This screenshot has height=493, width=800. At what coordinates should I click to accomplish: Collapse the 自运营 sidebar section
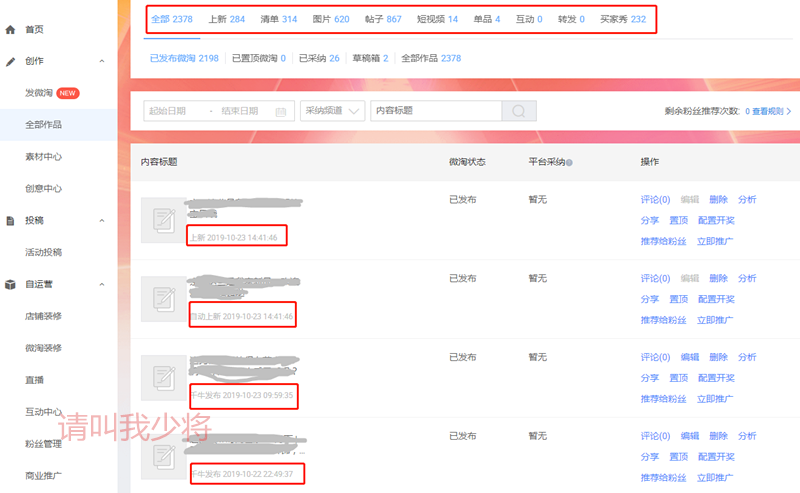point(102,284)
